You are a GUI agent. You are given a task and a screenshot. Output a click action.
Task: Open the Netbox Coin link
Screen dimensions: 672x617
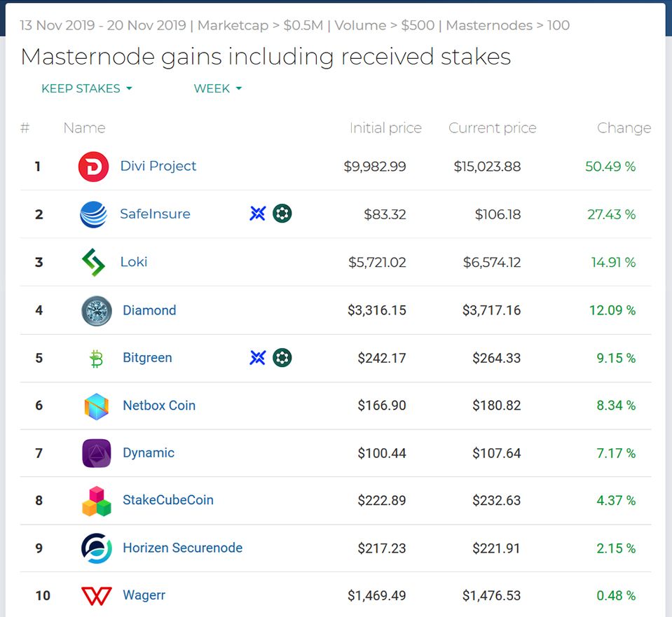(159, 405)
